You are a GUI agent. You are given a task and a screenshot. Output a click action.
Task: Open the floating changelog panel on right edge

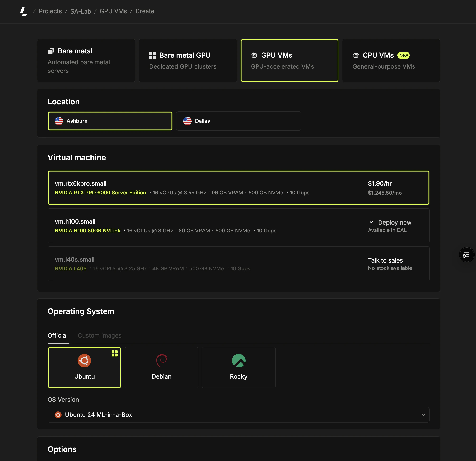466,255
